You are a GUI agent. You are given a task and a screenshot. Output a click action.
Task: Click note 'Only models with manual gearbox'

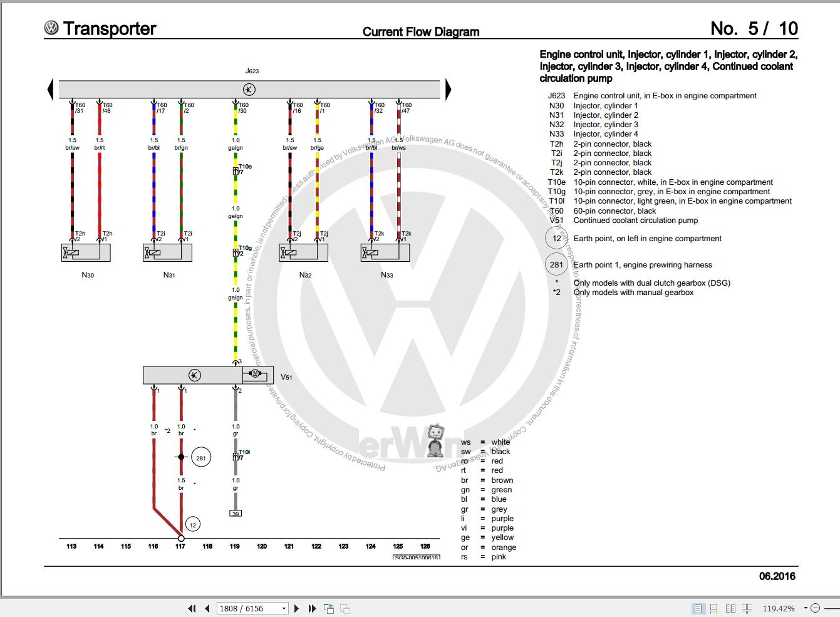pyautogui.click(x=634, y=293)
